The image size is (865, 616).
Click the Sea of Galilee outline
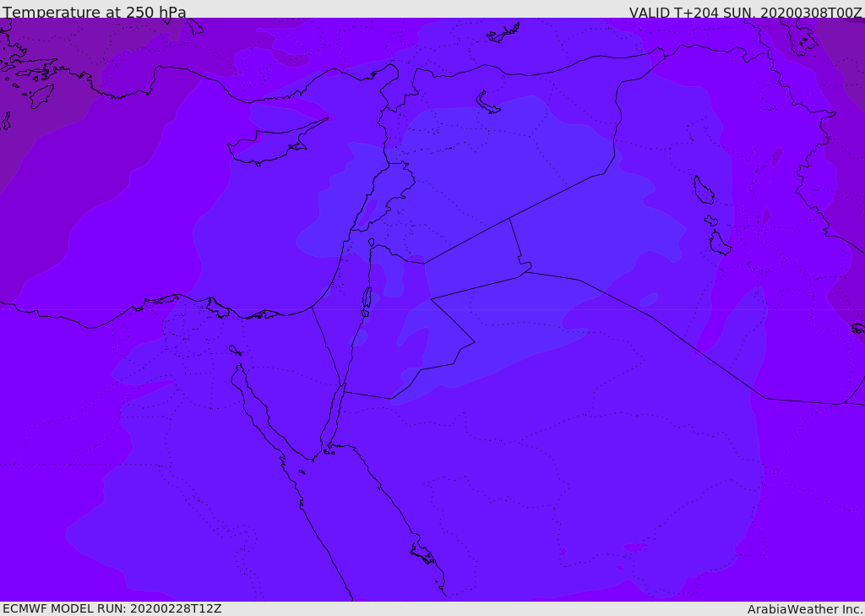coord(372,243)
